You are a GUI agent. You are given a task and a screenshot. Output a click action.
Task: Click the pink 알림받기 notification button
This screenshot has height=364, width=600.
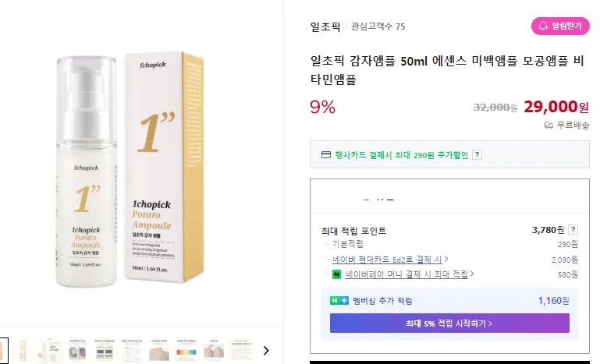(x=560, y=26)
